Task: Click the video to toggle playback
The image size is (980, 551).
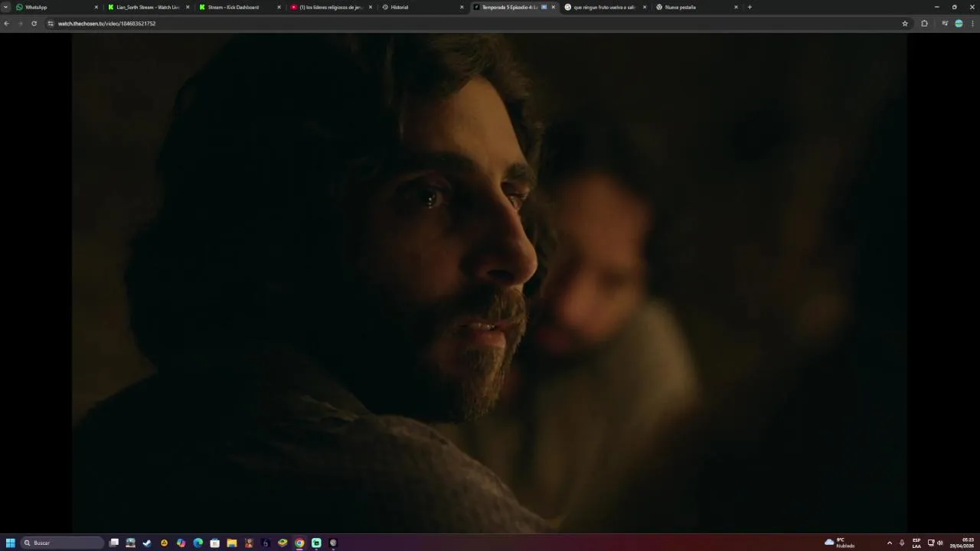Action: coord(490,283)
